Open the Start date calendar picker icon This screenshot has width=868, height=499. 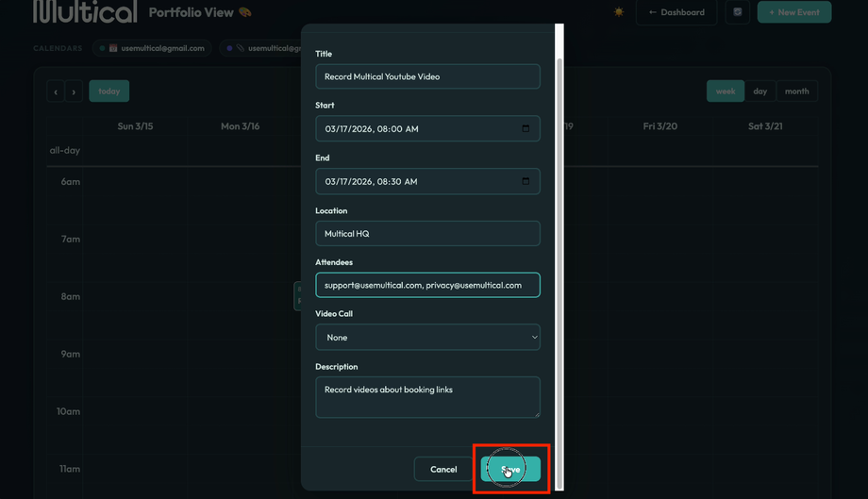[x=526, y=128]
